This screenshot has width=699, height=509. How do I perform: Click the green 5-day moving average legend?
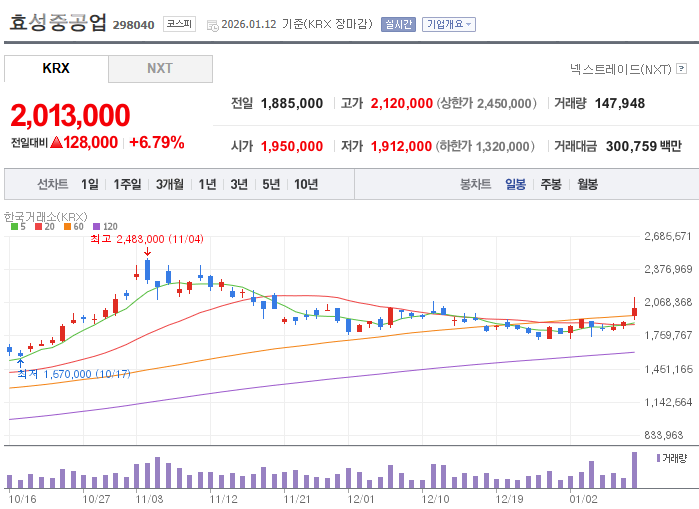coord(18,226)
